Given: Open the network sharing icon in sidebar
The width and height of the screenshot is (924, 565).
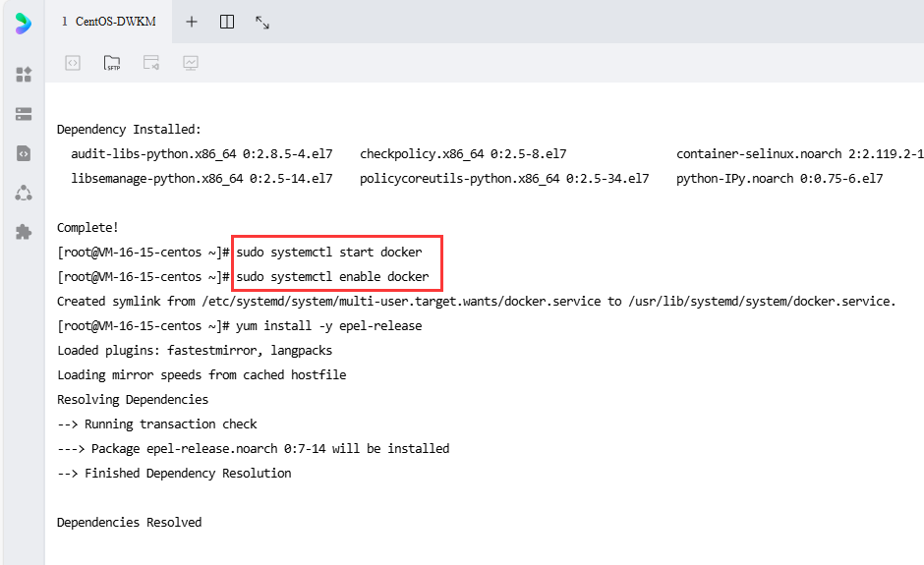Looking at the screenshot, I should tap(24, 193).
